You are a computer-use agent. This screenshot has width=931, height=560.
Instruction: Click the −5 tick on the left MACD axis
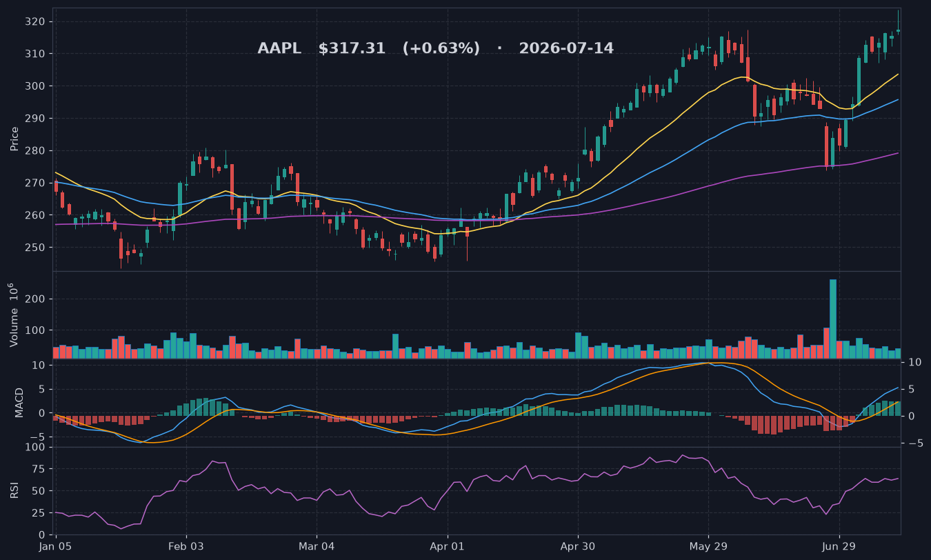pos(38,437)
